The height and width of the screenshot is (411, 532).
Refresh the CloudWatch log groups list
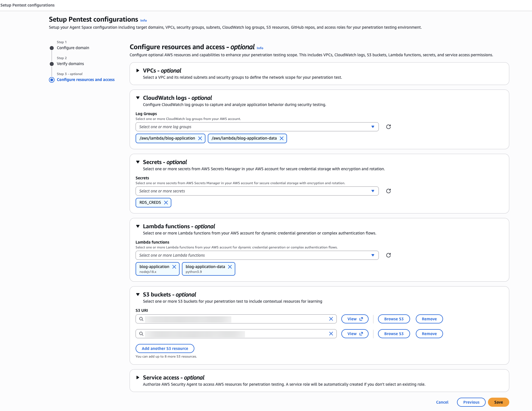(388, 127)
